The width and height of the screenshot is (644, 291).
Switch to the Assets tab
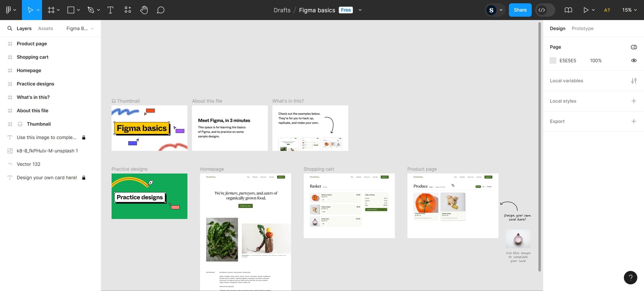[46, 28]
